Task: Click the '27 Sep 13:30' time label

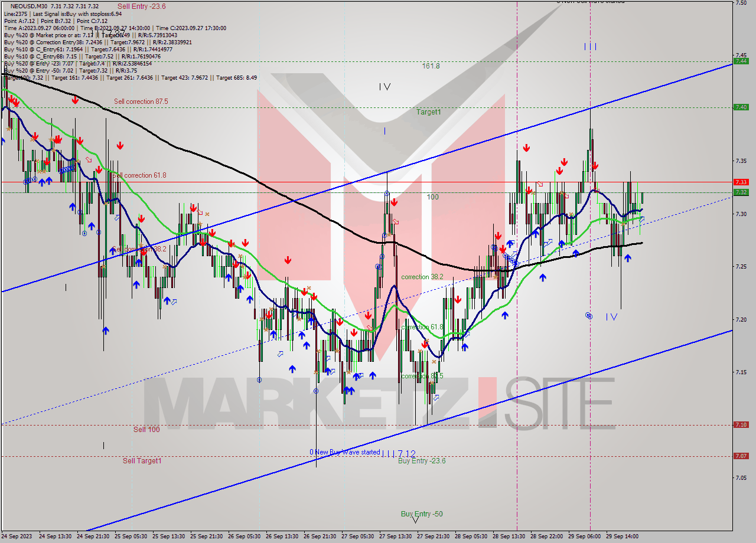Action: [x=395, y=537]
